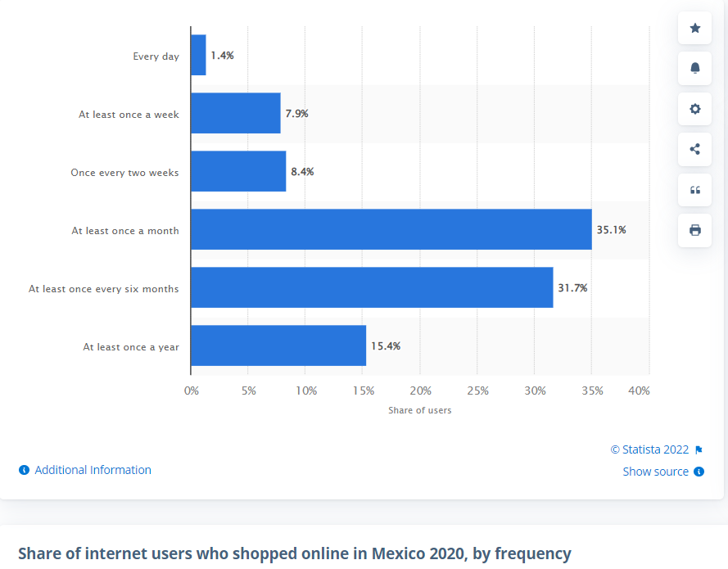Viewport: 728px width, 569px height.
Task: Click the info icon beside Additional Information
Action: [24, 470]
